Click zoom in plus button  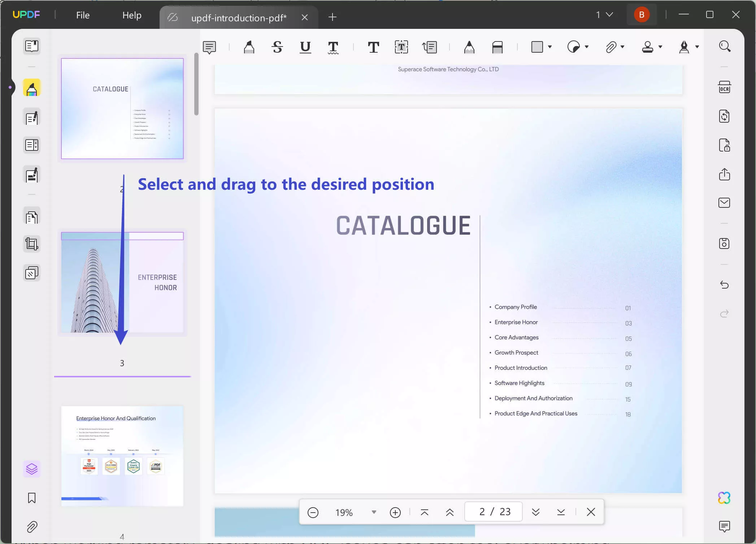point(396,512)
